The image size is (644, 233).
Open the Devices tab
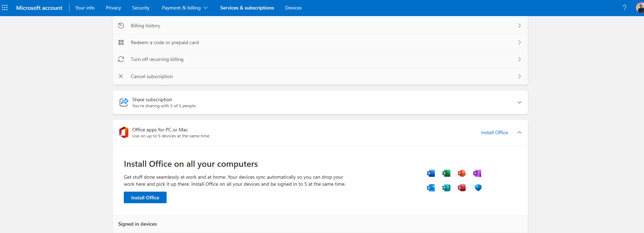(x=293, y=8)
